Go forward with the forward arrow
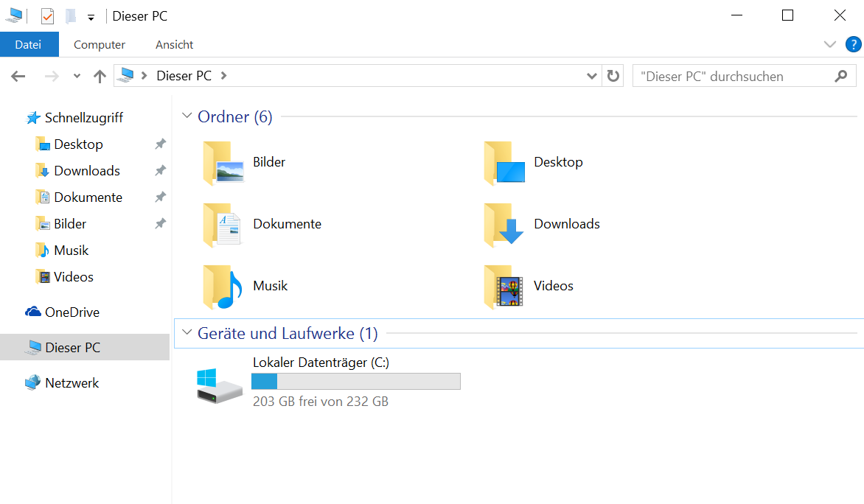Screen dimensions: 864x504 click(52, 76)
